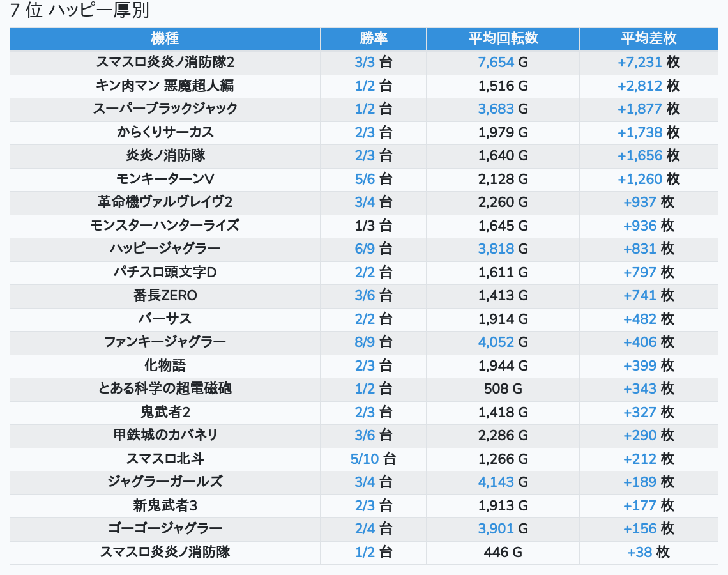Click the 7,654 G average spins value
Screen dimensions: 728x575
coord(503,62)
